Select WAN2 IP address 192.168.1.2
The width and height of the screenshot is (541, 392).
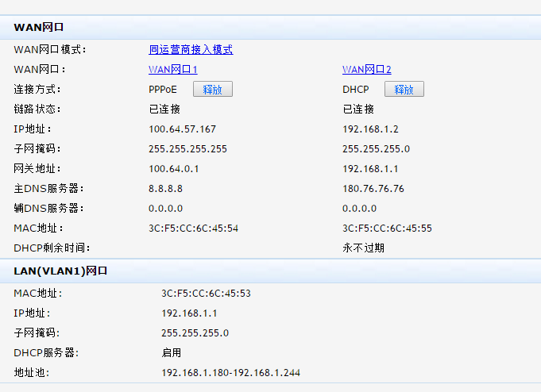pyautogui.click(x=370, y=129)
